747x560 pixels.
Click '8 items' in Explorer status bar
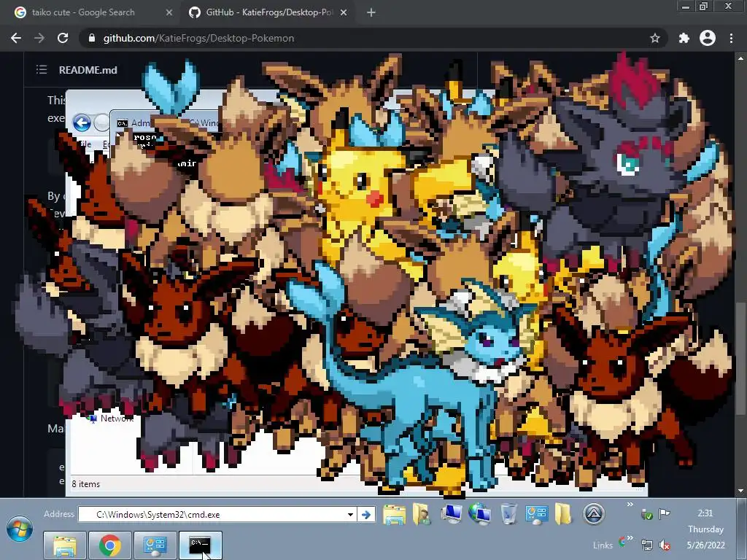(86, 484)
